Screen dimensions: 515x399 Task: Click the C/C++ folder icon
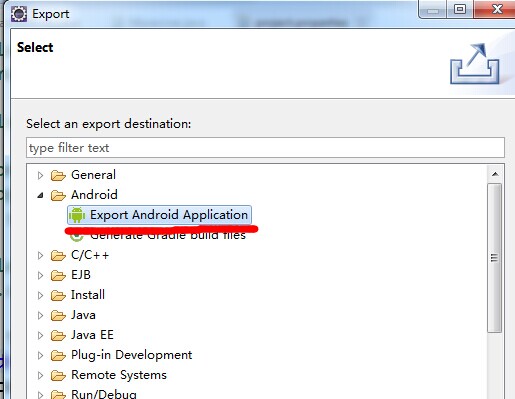click(x=58, y=256)
